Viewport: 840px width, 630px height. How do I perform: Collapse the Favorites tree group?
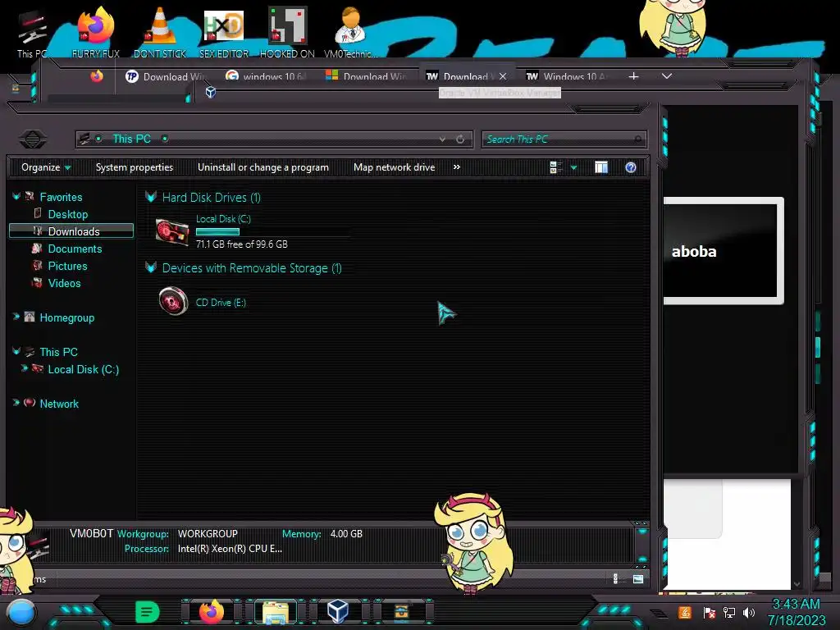pyautogui.click(x=16, y=197)
